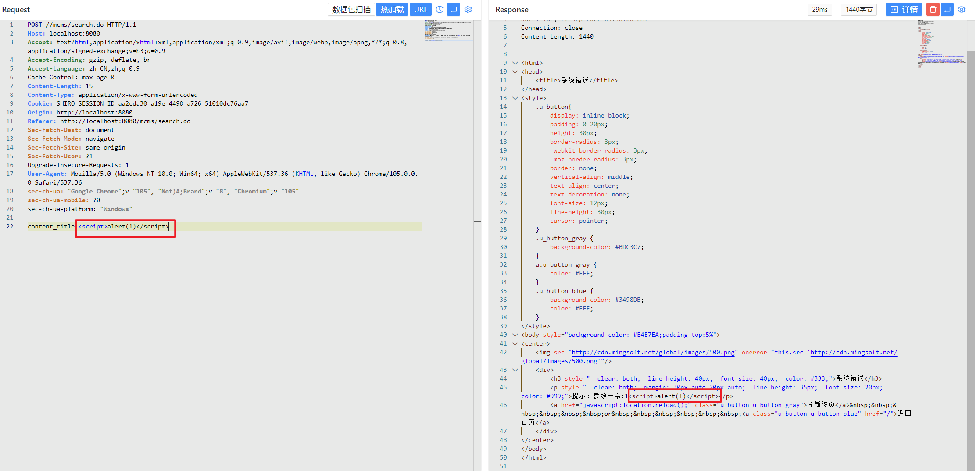Click Response Content-Length: 1440 line
The image size is (980, 471).
557,36
